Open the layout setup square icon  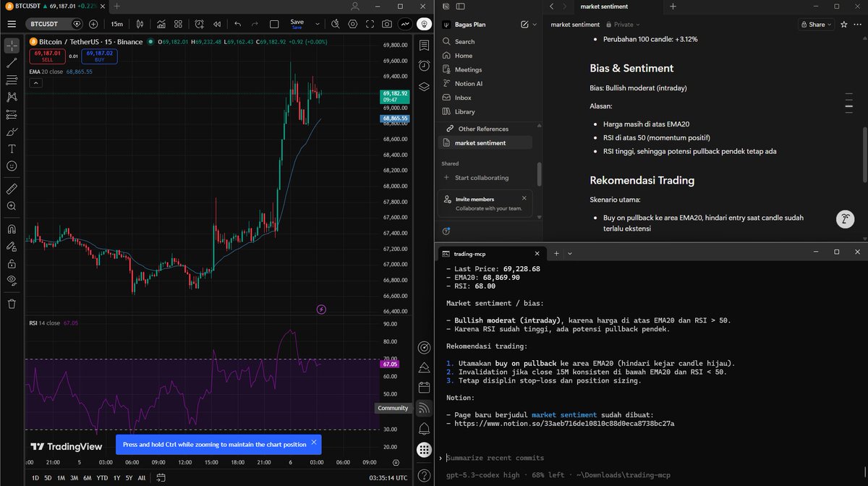click(273, 24)
